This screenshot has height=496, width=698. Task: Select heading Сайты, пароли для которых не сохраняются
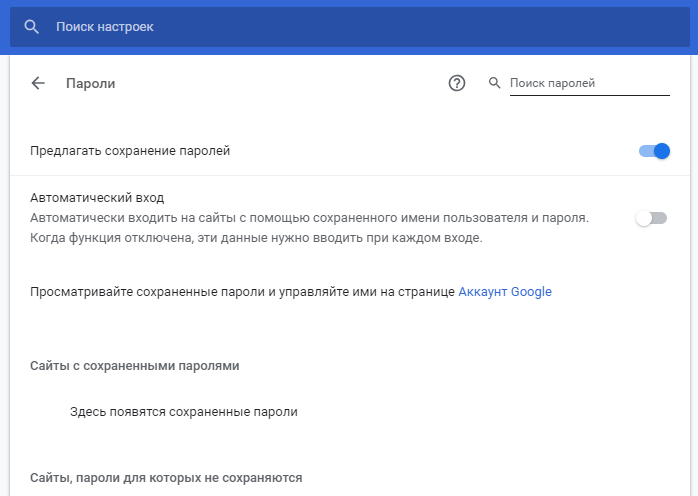click(166, 478)
